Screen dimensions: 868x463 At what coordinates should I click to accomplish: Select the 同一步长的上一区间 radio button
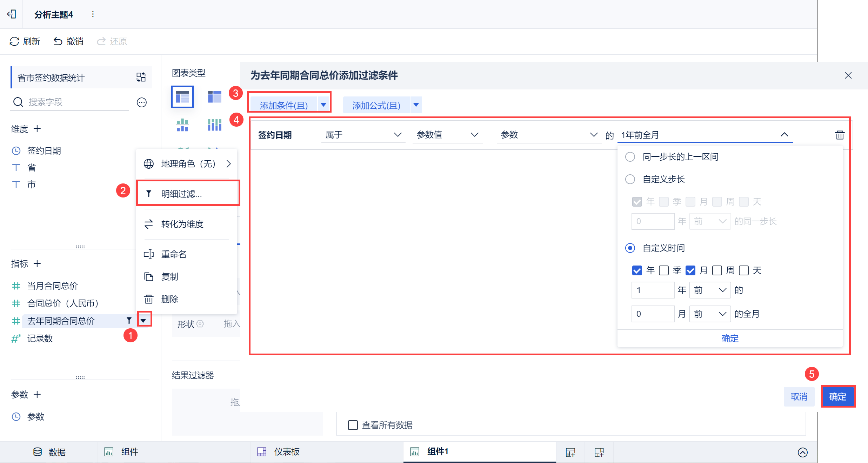tap(630, 157)
